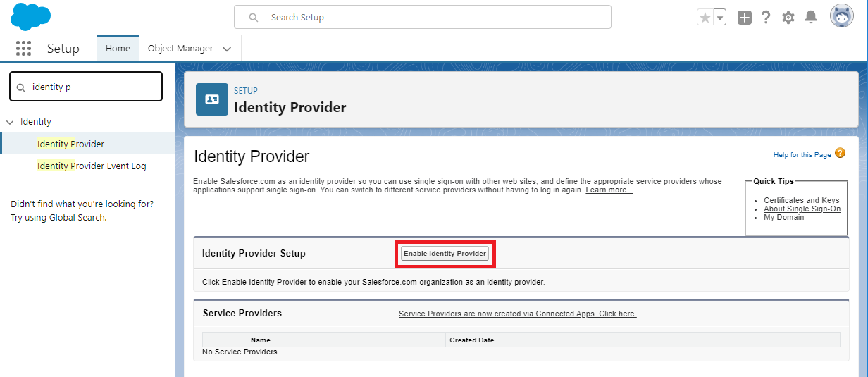Open the favorites list dropdown arrow
Screen dimensions: 868x377
[719, 18]
